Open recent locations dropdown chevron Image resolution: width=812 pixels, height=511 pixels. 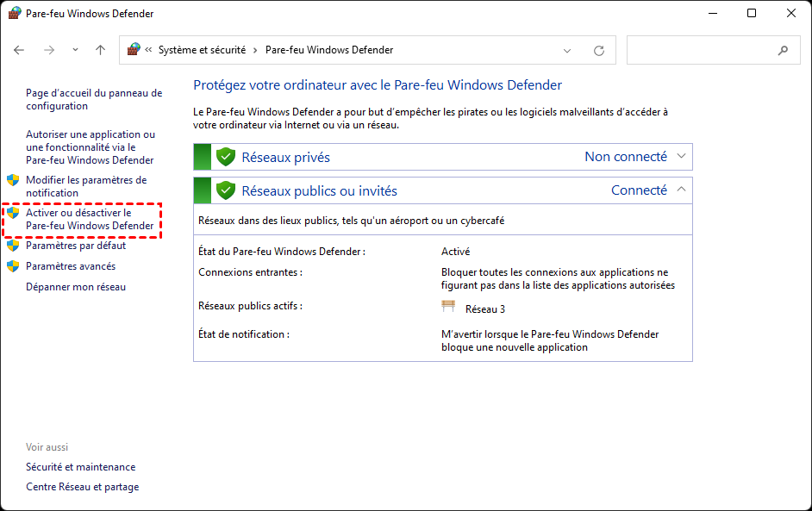click(x=76, y=50)
